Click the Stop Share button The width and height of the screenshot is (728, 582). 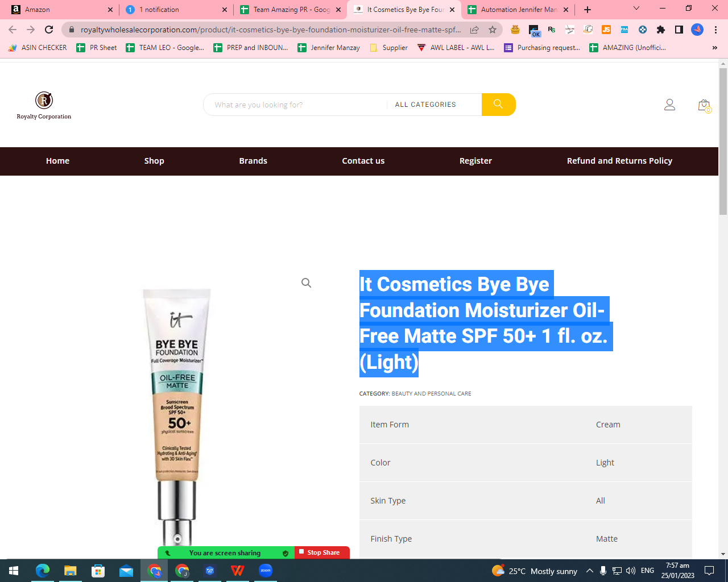(x=322, y=552)
